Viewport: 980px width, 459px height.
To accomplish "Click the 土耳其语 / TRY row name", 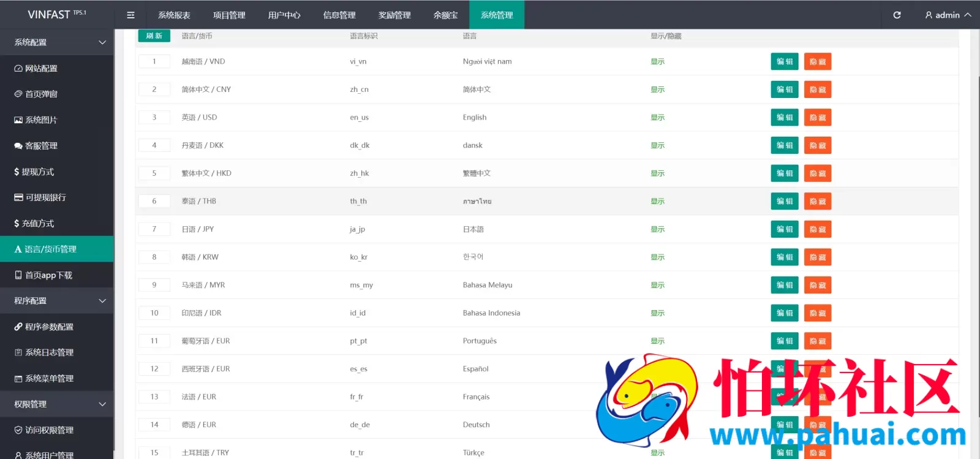I will [x=205, y=453].
